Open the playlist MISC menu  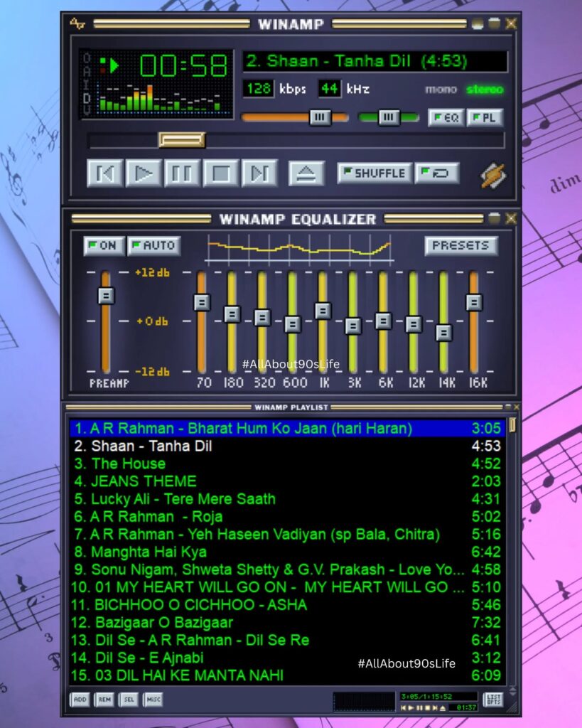coord(153,700)
